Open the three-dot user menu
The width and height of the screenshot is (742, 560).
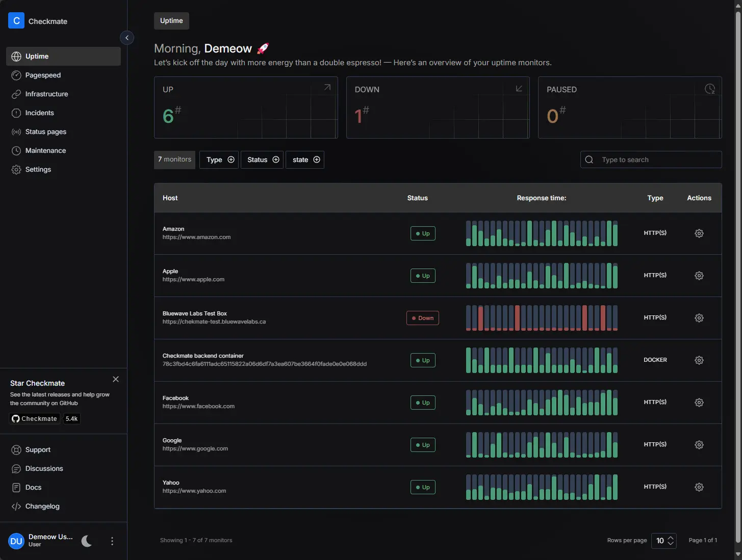pyautogui.click(x=112, y=541)
